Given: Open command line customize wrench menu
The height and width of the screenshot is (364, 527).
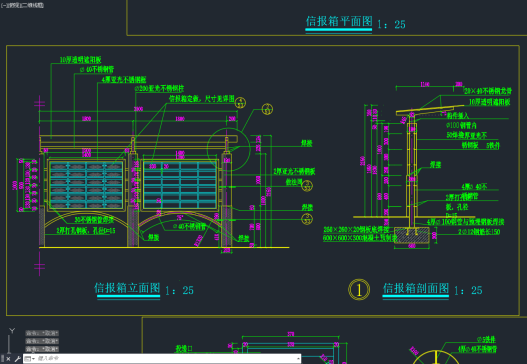Looking at the screenshot, I should pos(17,359).
